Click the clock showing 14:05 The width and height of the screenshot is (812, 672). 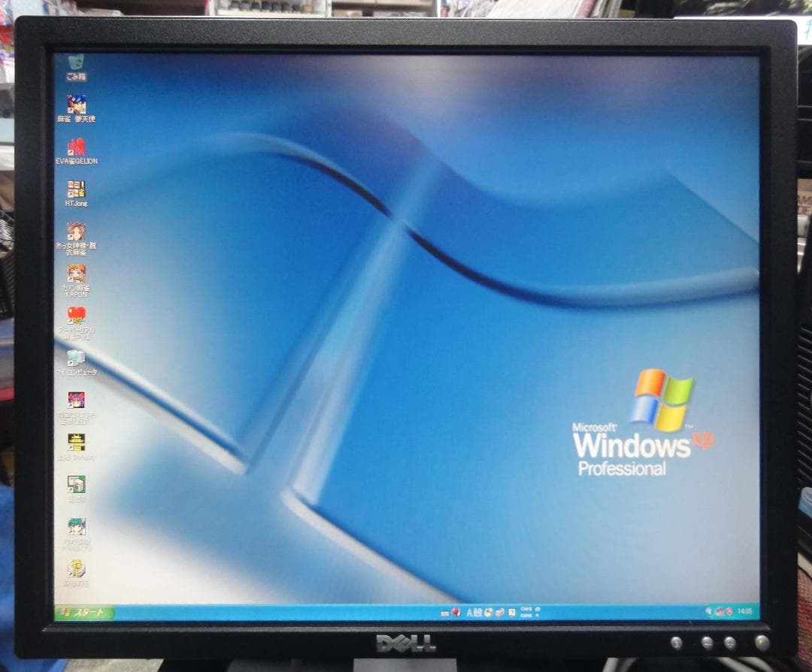[745, 611]
